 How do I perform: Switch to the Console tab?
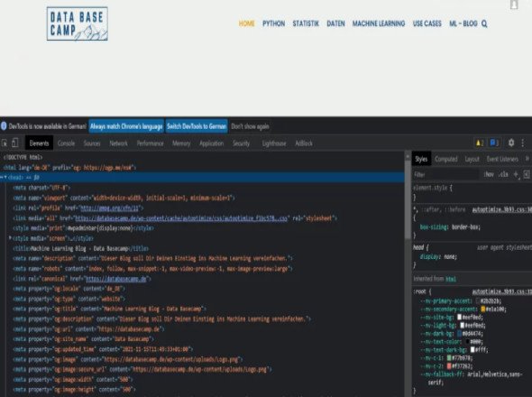(66, 143)
